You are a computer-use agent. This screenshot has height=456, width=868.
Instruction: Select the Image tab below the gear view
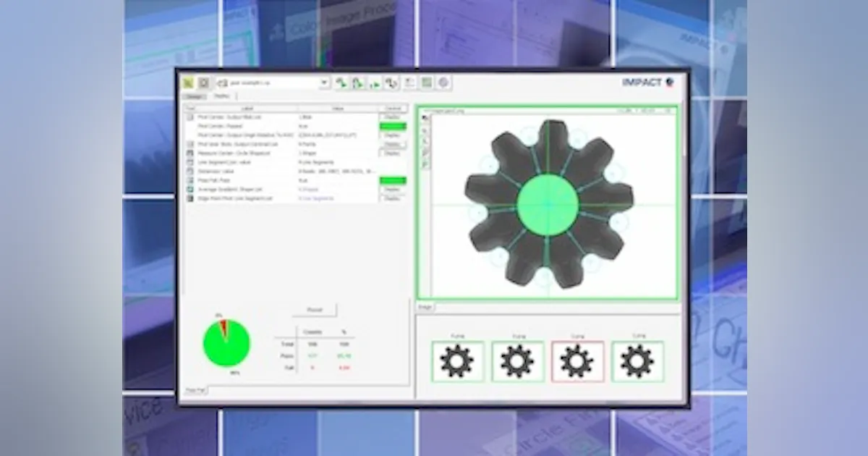click(x=425, y=307)
